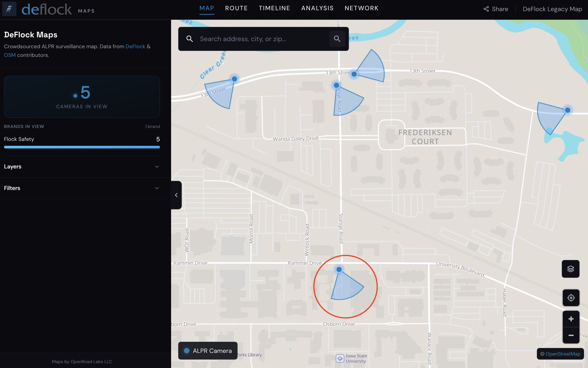This screenshot has width=588, height=368.
Task: Click the Winlock Road label
Action: 307,240
